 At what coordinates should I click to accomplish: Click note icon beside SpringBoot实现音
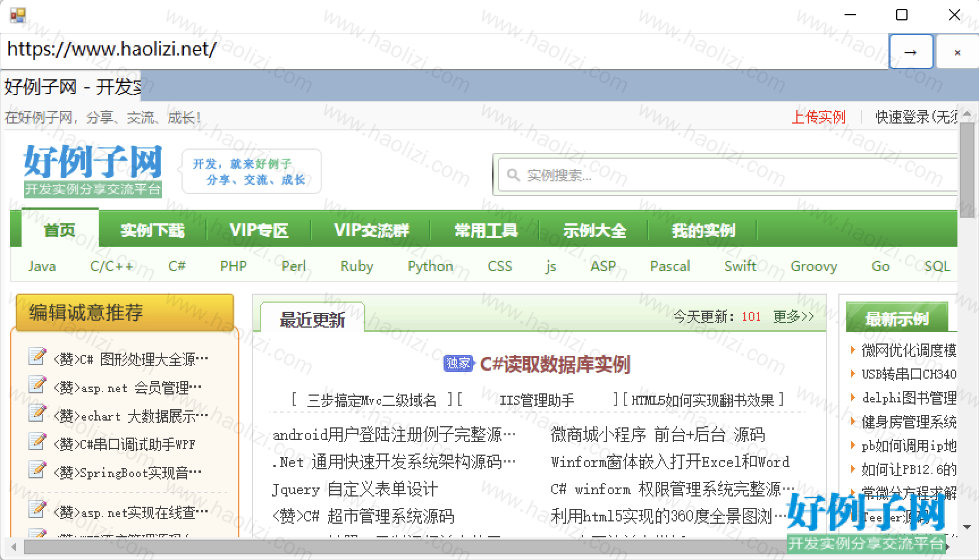click(37, 469)
